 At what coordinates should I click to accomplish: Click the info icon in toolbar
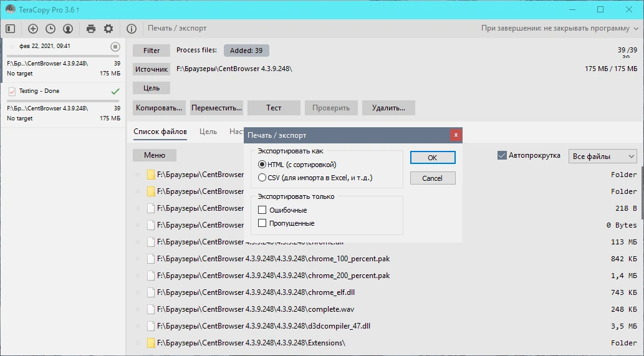pos(132,28)
